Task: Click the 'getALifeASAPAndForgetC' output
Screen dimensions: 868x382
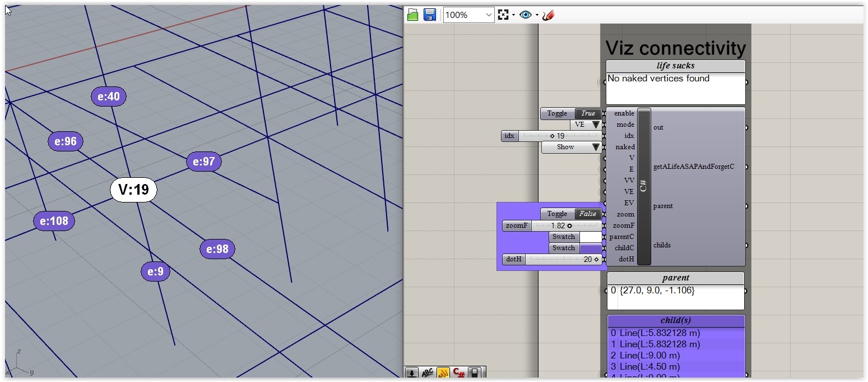Action: click(694, 167)
